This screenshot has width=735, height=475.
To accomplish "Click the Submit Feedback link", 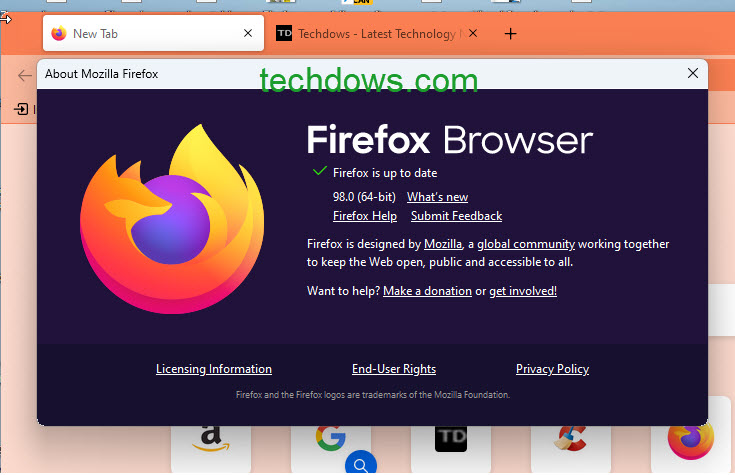I will 456,216.
